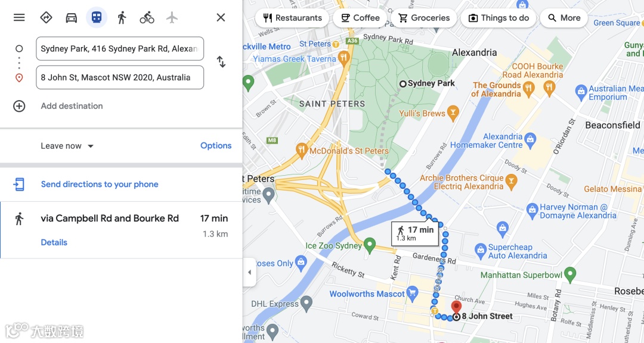This screenshot has width=644, height=343.
Task: Close the directions panel
Action: (221, 18)
